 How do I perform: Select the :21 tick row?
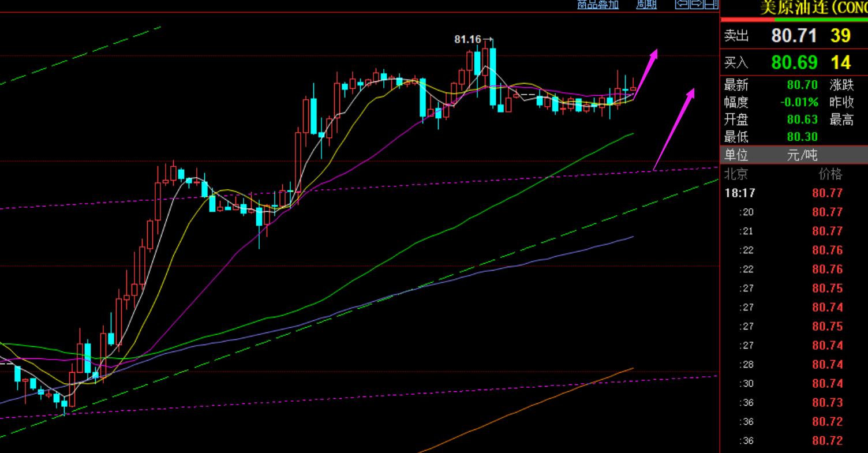pos(794,231)
